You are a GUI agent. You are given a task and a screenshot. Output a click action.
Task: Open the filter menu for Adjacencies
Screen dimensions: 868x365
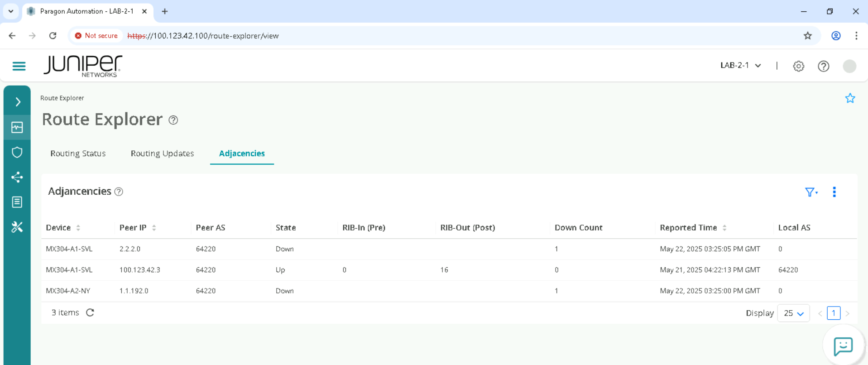(x=810, y=192)
